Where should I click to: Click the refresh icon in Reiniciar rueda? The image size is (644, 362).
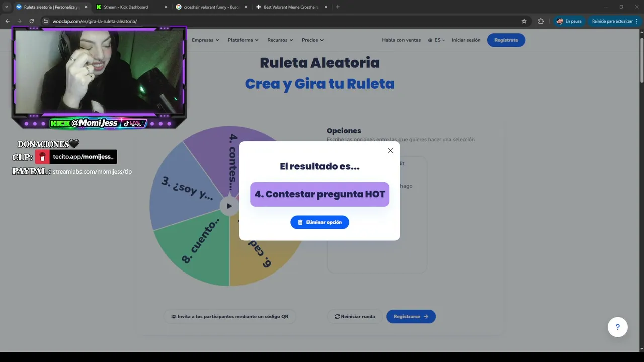tap(337, 317)
